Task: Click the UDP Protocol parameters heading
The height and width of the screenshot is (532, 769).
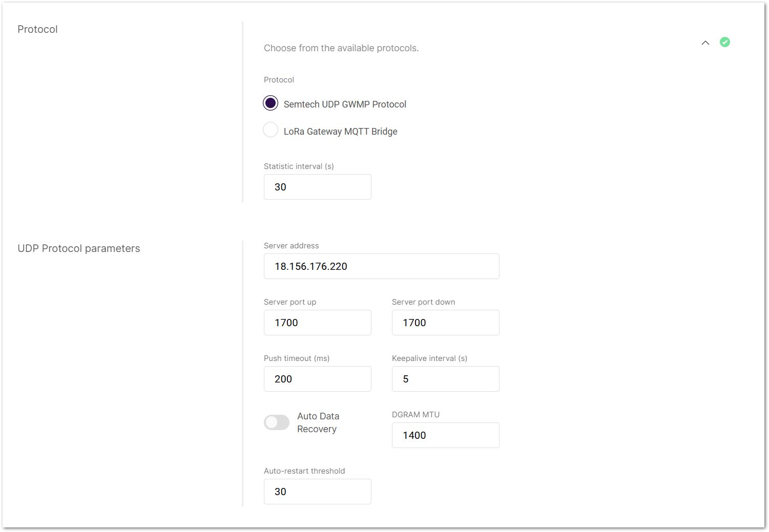Action: click(79, 248)
